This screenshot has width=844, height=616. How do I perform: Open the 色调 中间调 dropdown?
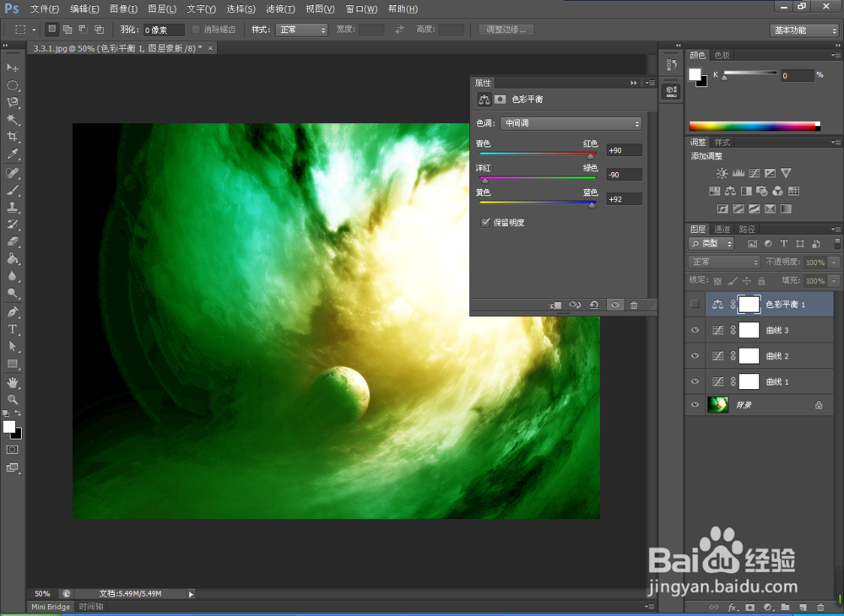click(x=571, y=123)
